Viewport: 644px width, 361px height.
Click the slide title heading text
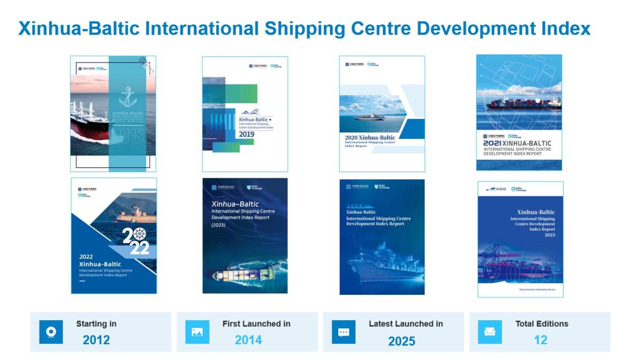304,29
